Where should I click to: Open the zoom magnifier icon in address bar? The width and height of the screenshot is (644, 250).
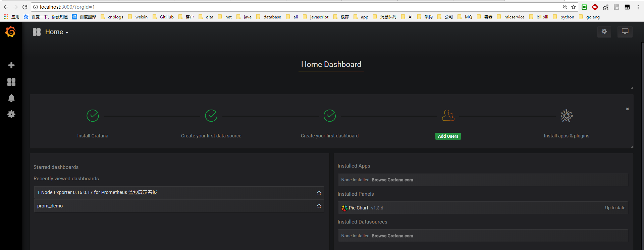pyautogui.click(x=565, y=7)
